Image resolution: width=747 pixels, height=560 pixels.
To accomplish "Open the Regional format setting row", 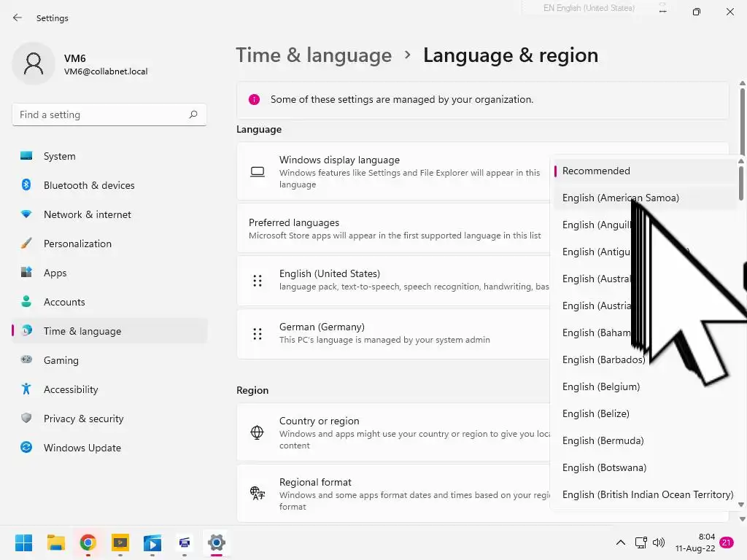I will pos(393,494).
